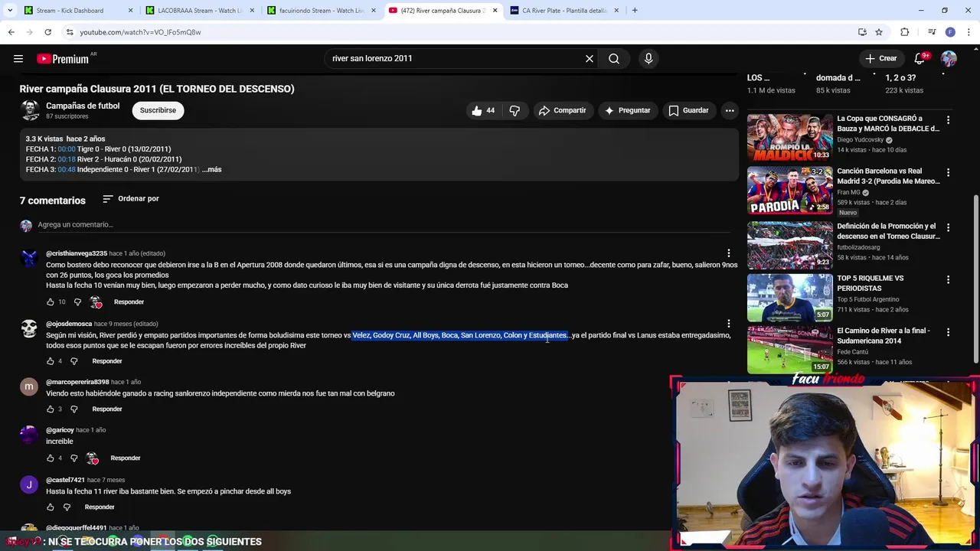Open the Definición de la Promoción thumbnail
Viewport: 980px width, 551px height.
789,246
